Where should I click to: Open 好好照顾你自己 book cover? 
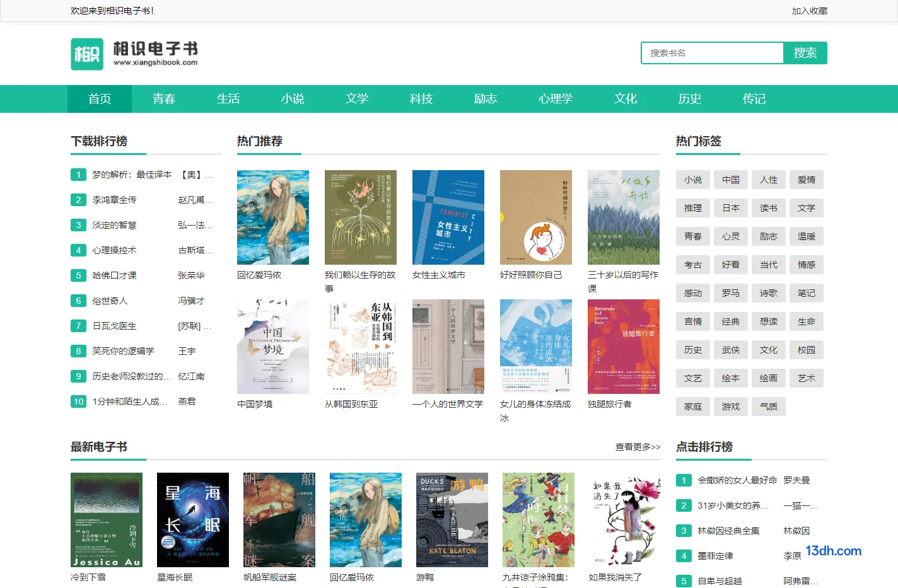pos(536,217)
